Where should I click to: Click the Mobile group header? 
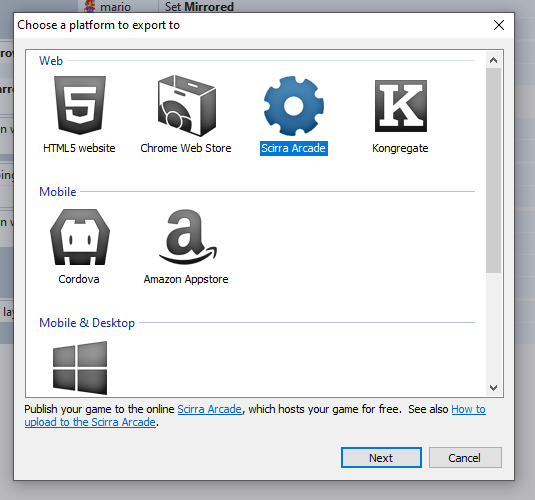pos(58,191)
